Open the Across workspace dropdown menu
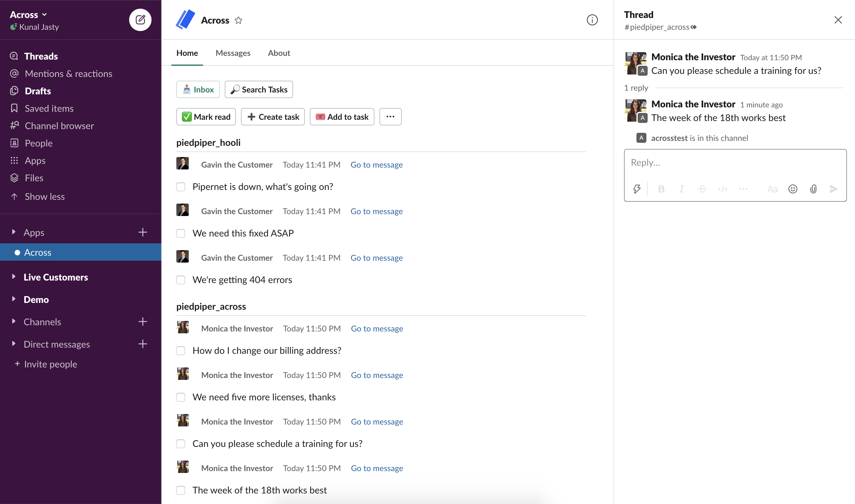Viewport: 855px width, 504px height. (x=29, y=15)
